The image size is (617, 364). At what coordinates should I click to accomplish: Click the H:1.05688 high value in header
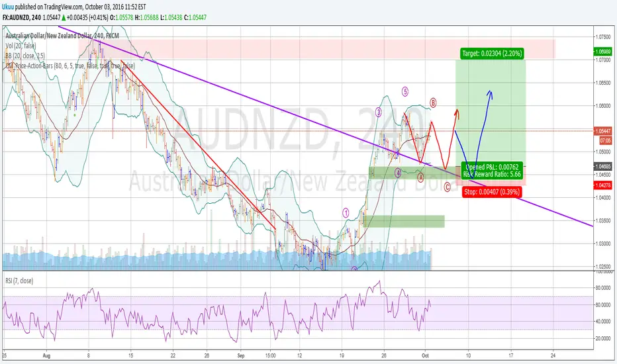point(147,17)
